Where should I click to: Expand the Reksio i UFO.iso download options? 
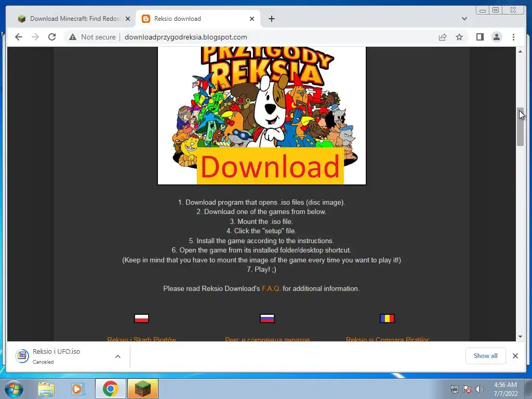pos(118,356)
